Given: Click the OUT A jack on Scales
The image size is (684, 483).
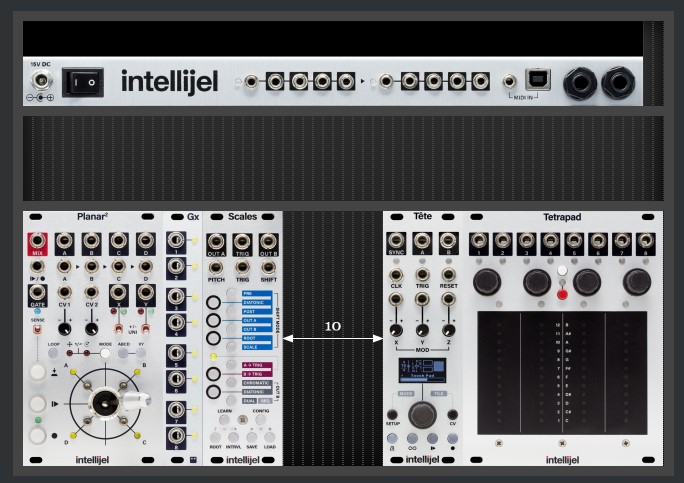Looking at the screenshot, I should coord(216,243).
